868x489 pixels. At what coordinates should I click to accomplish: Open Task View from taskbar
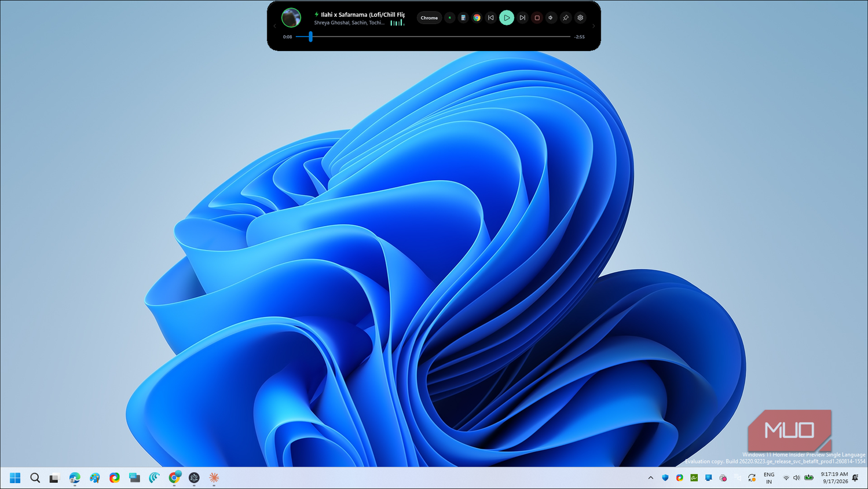click(x=54, y=478)
